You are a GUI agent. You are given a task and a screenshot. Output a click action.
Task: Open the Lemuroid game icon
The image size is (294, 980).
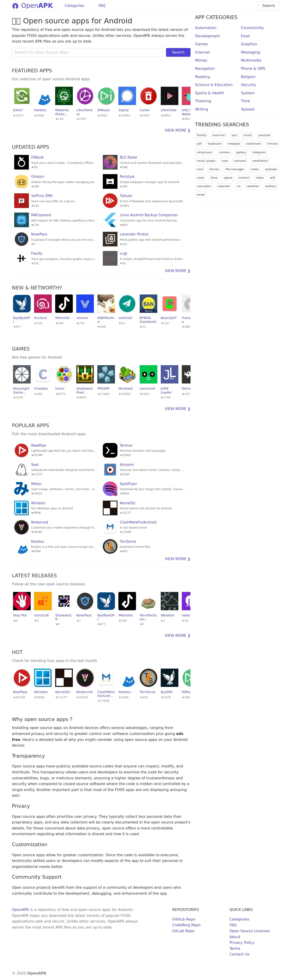(x=148, y=374)
